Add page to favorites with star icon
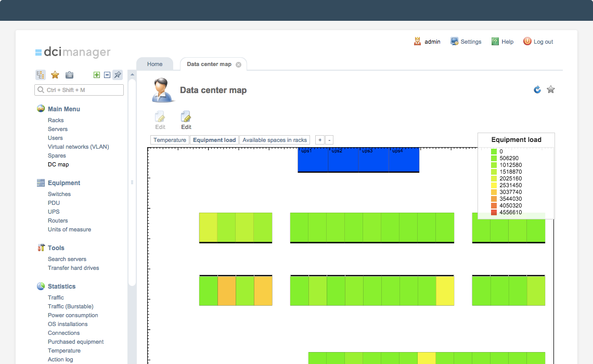The image size is (593, 364). [551, 89]
